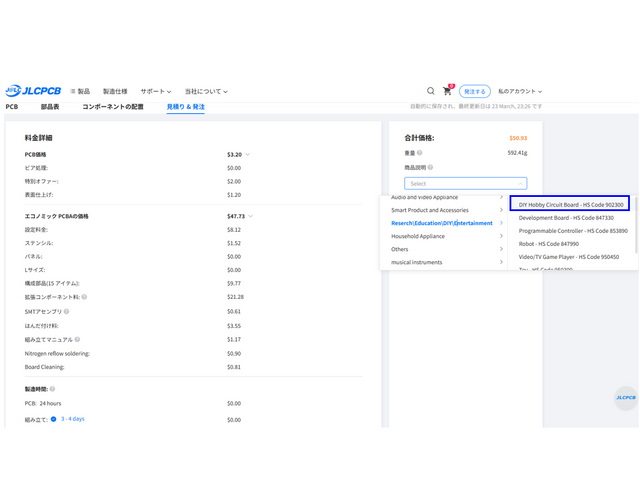Screen dimensions: 640x480
Task: Collapse the エコノミックPCBA価格 $47.73 chevron
Action: [251, 216]
